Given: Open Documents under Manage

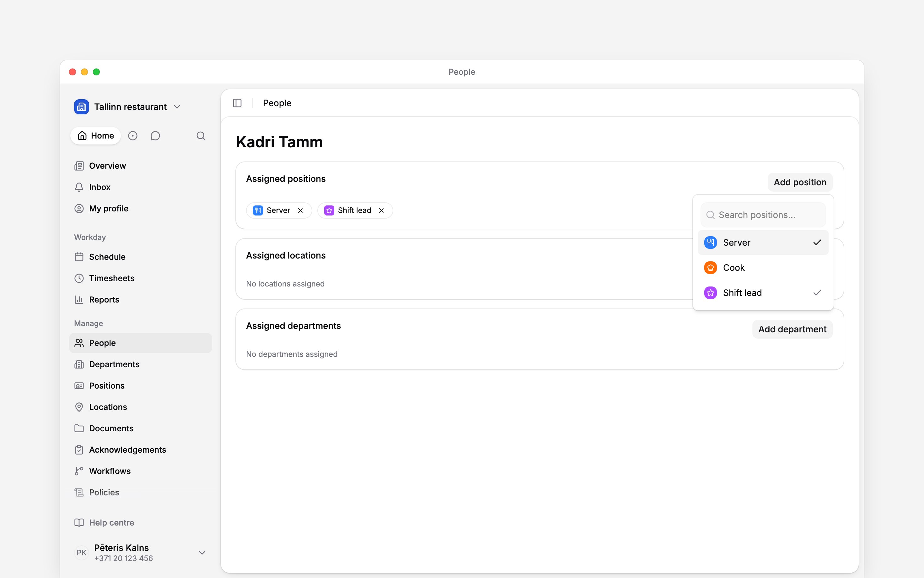Looking at the screenshot, I should pyautogui.click(x=140, y=428).
